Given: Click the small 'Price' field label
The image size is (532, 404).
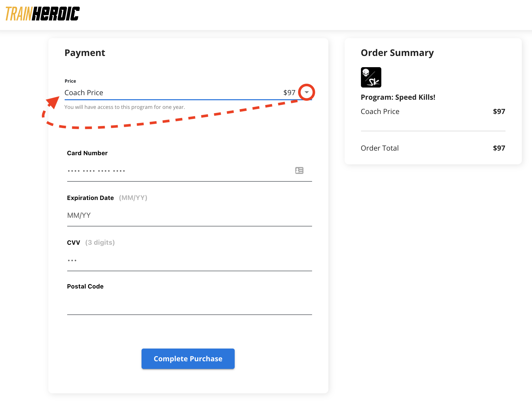Looking at the screenshot, I should coord(70,81).
